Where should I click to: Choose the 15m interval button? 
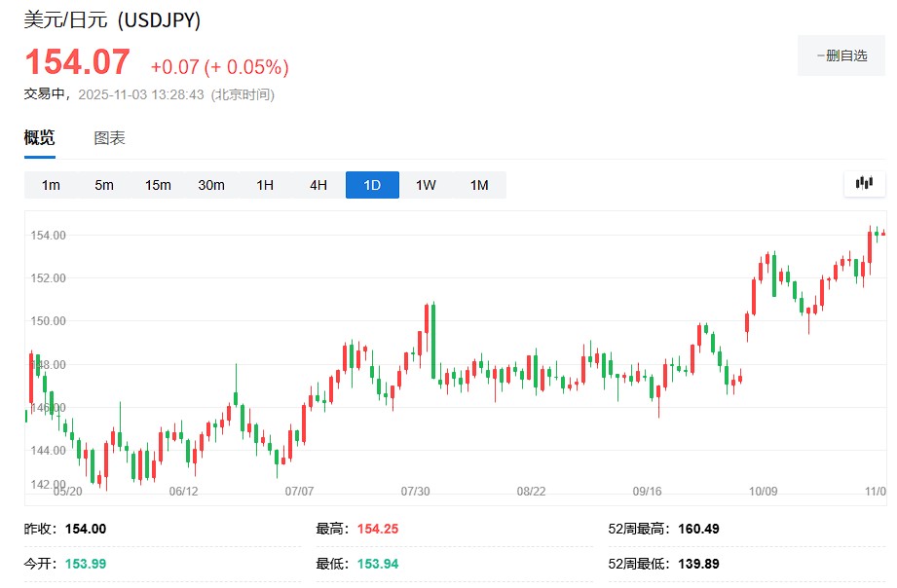(x=158, y=185)
